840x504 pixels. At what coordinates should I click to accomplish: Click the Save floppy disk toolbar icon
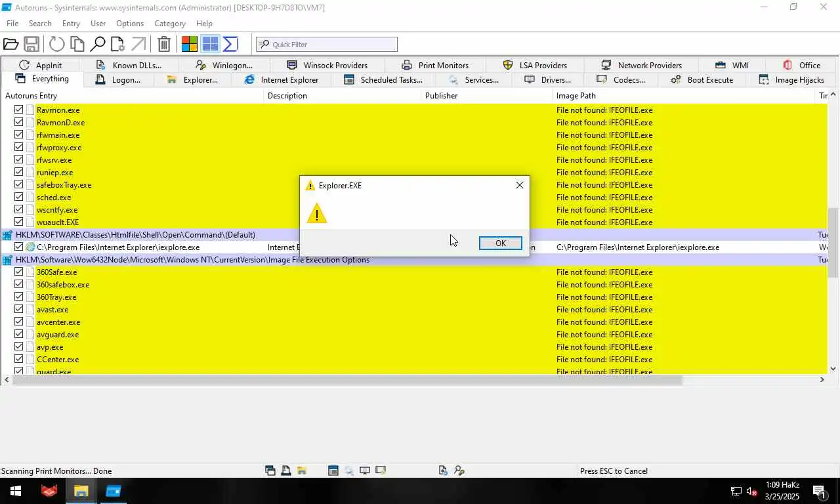click(31, 44)
